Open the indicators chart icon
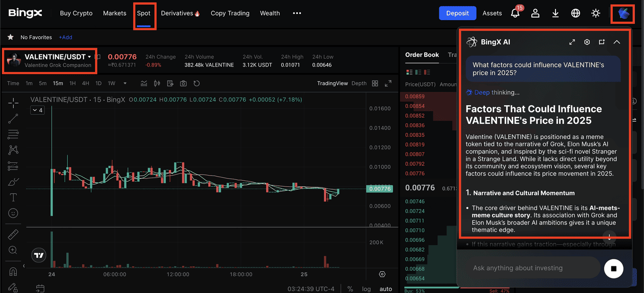Viewport: 644px width, 293px height. tap(144, 84)
